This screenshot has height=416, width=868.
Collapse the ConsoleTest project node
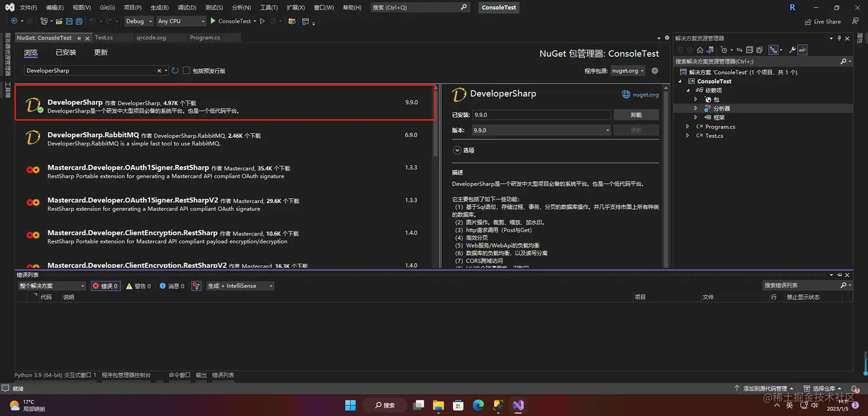[x=680, y=81]
